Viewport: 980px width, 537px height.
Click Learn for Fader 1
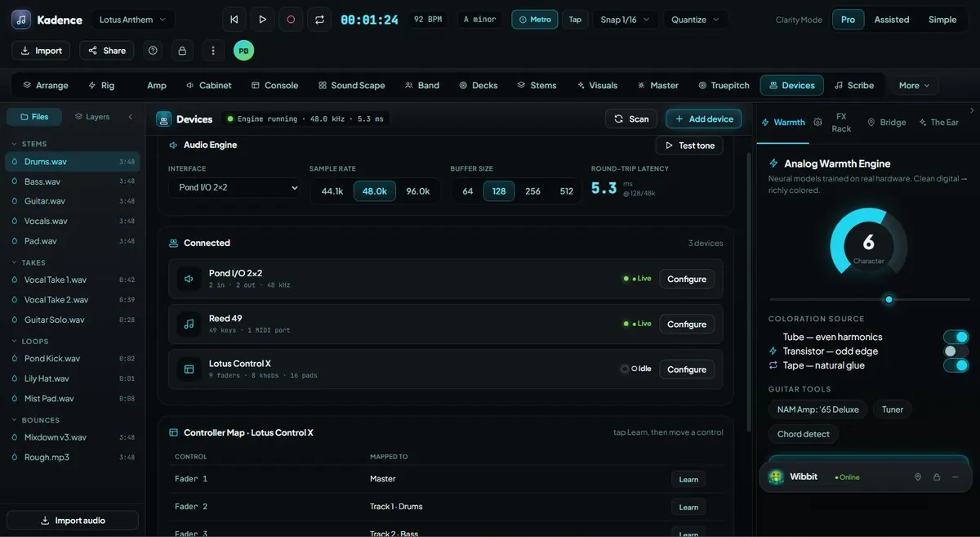pyautogui.click(x=688, y=480)
